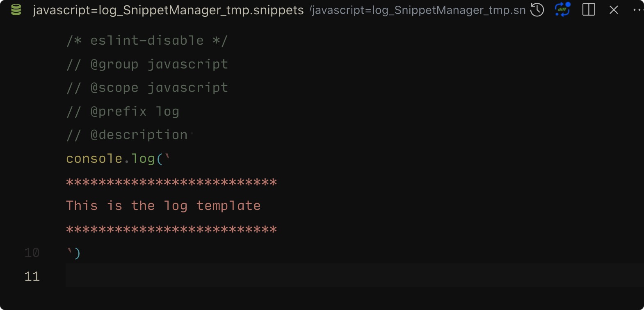Click the @scope javascript comment line
The image size is (644, 310).
(x=147, y=88)
